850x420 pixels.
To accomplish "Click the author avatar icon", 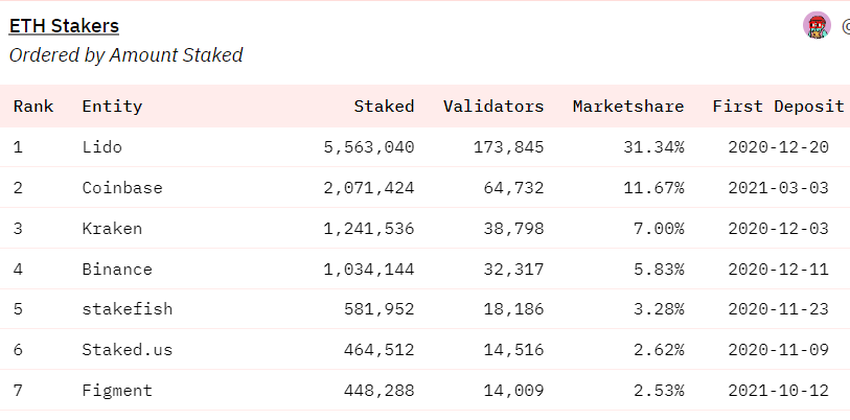I will pos(817,26).
